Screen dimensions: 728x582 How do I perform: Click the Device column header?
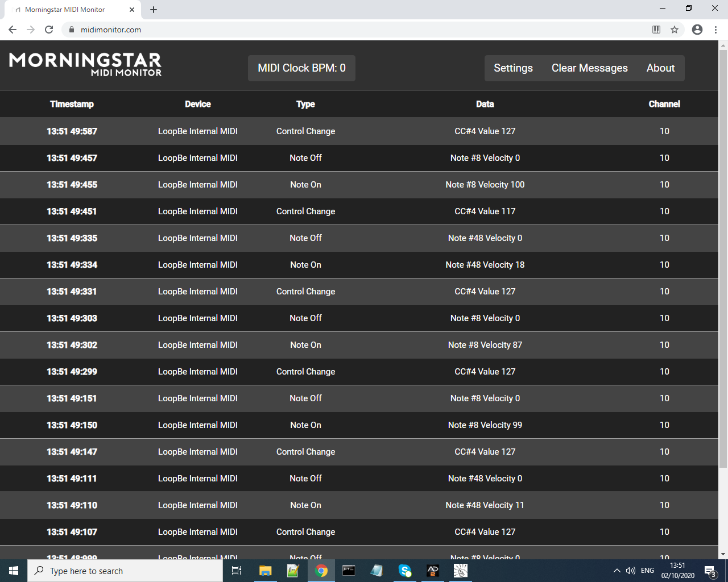coord(198,104)
